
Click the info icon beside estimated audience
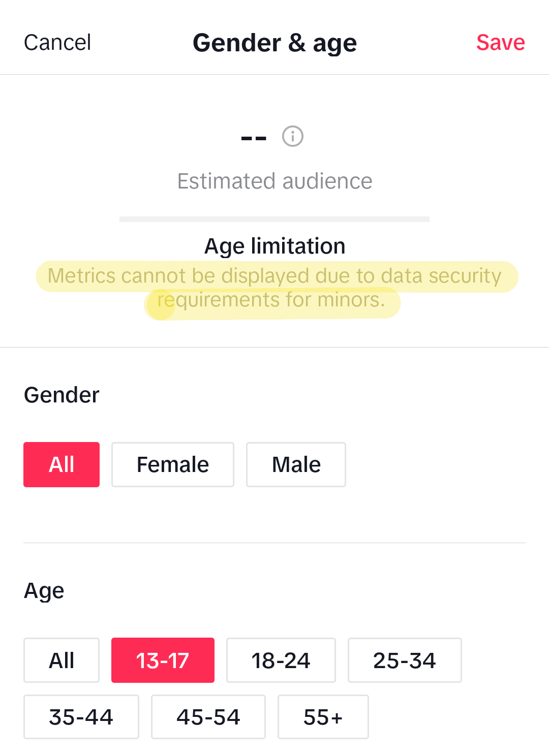pos(293,136)
